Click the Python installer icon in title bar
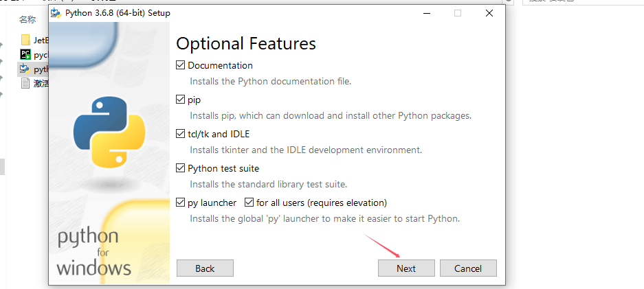This screenshot has height=289, width=644. coord(56,13)
